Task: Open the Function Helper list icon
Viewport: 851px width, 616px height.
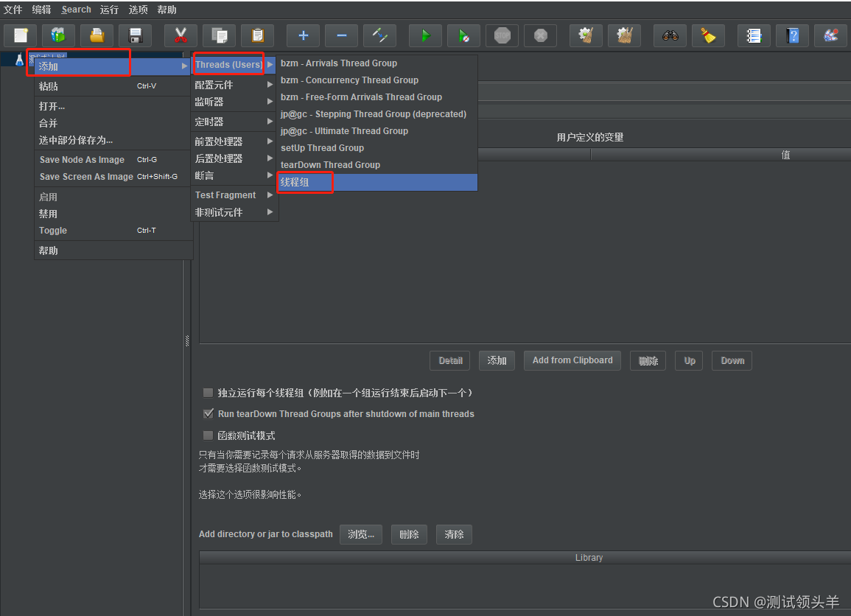Action: coord(754,36)
